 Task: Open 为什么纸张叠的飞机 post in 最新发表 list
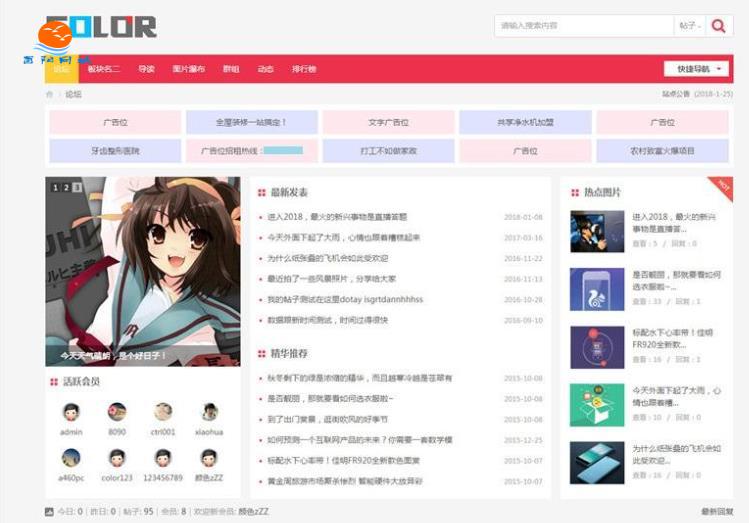pos(327,258)
